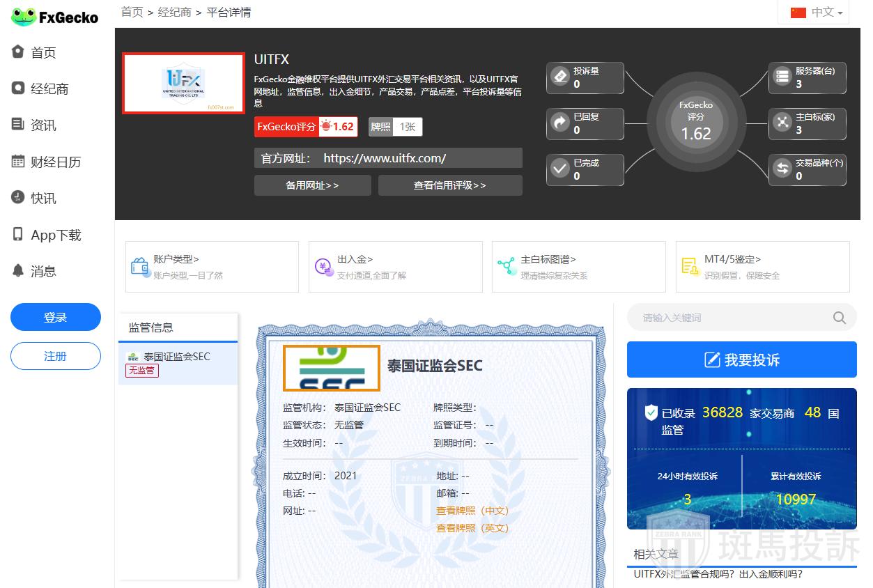Viewport: 873px width, 588px height.
Task: Click the 账户类型 wallet icon
Action: (x=141, y=267)
